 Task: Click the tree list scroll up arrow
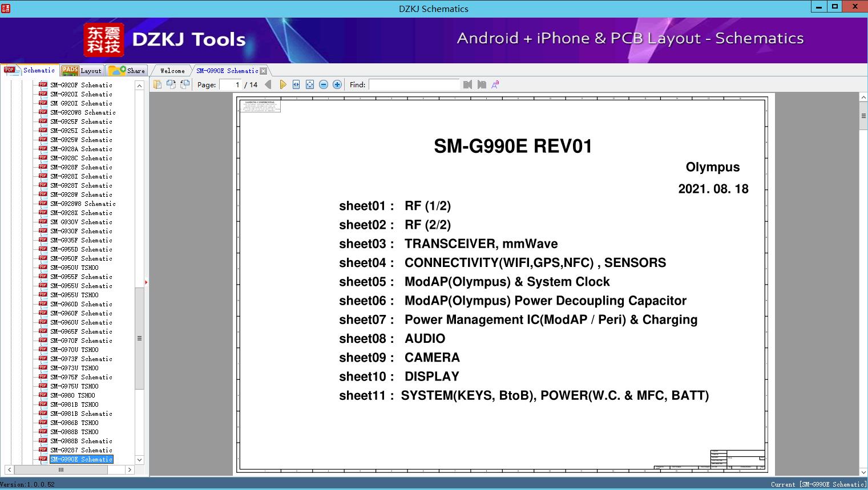pos(139,86)
